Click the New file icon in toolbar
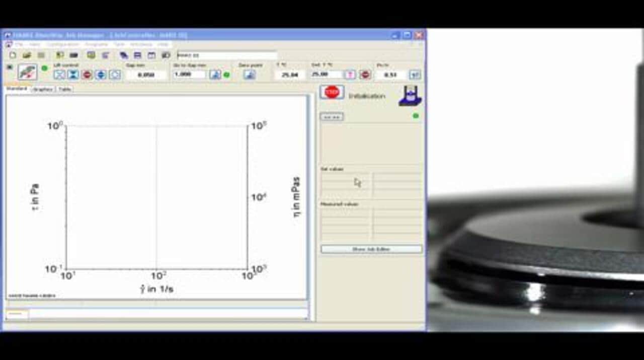This screenshot has width=644, height=360. click(x=13, y=55)
